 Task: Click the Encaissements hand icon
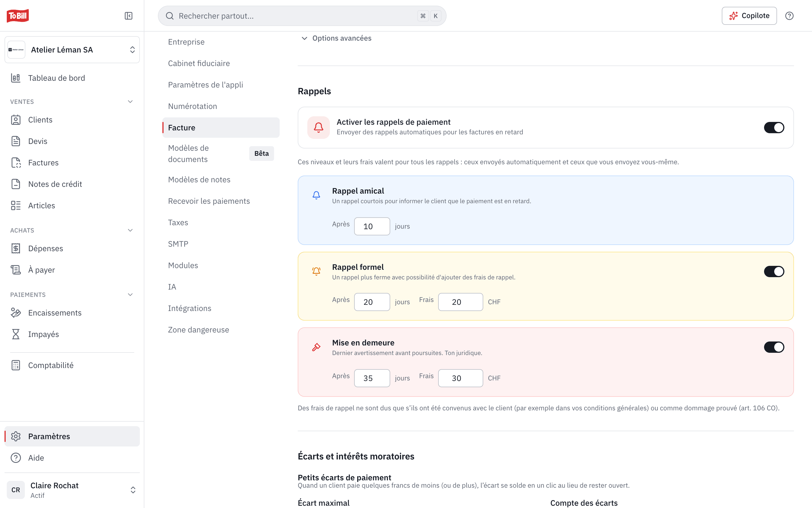tap(16, 313)
